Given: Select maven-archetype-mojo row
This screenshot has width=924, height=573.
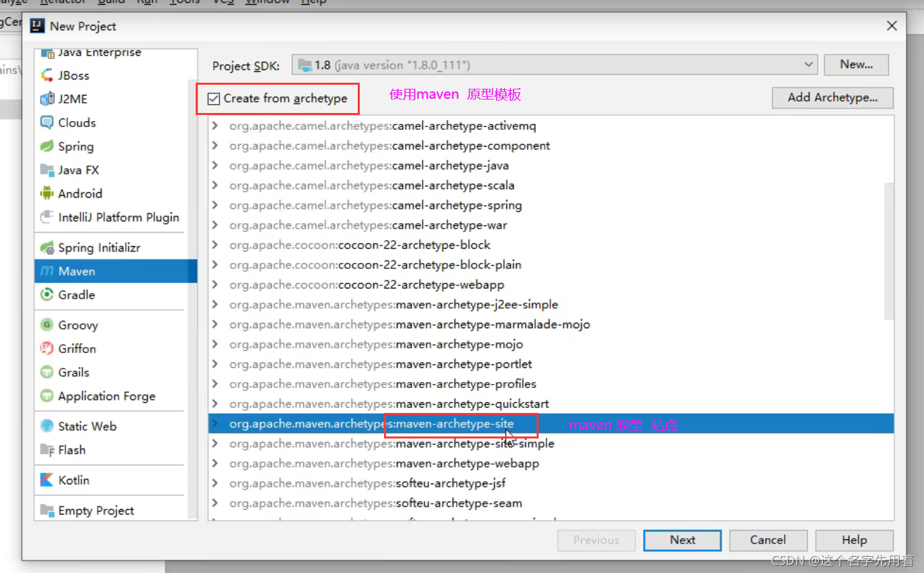Looking at the screenshot, I should [x=551, y=344].
